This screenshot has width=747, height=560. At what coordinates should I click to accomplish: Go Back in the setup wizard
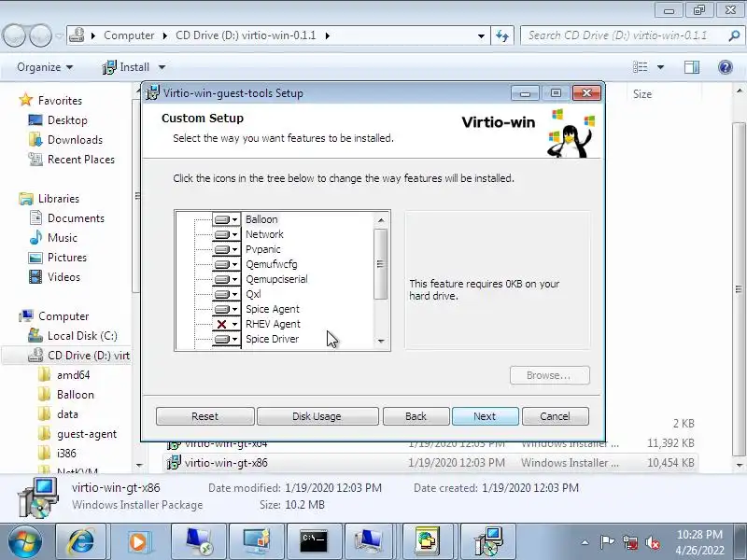click(416, 416)
